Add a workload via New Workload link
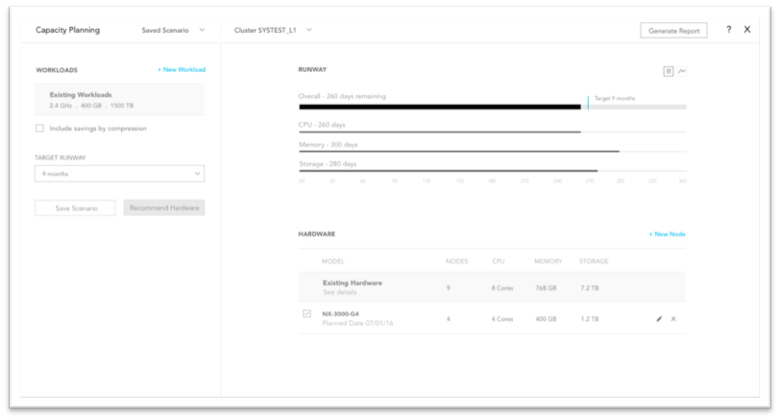Viewport: 780px width, 420px height. [x=181, y=70]
